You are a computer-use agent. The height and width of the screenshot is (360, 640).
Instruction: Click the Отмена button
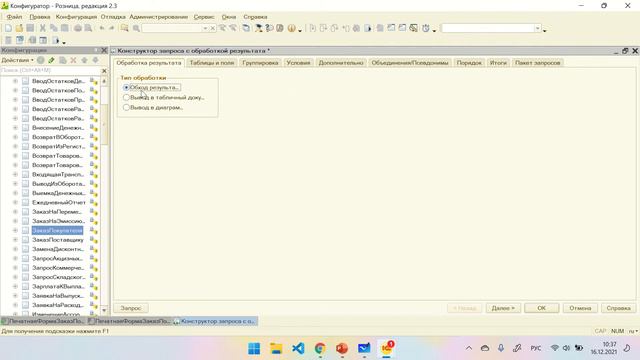580,308
